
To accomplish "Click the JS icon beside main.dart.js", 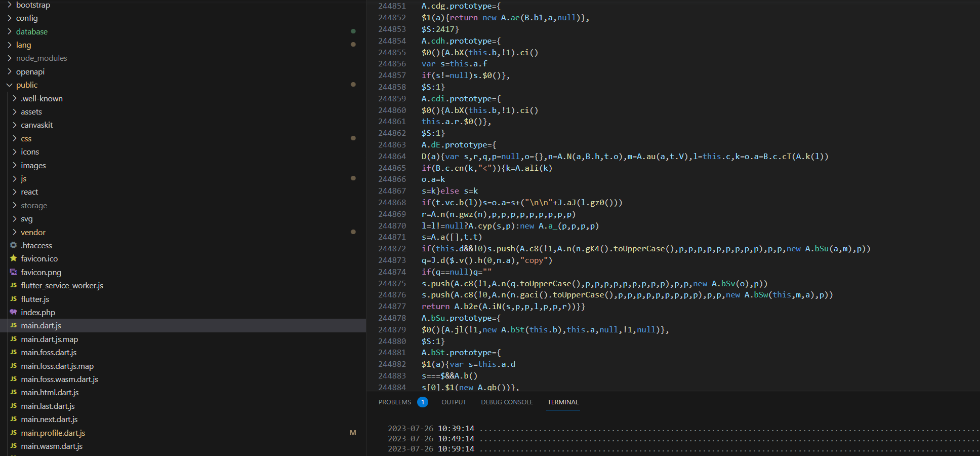I will (x=14, y=325).
